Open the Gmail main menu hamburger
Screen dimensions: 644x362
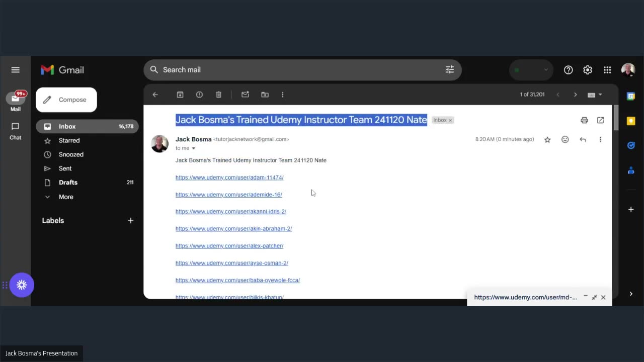(15, 70)
